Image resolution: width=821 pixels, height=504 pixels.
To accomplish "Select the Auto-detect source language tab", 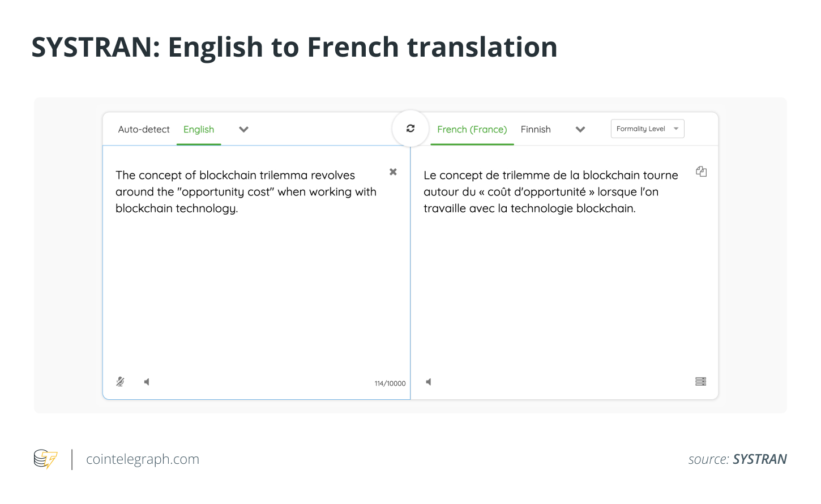I will click(x=144, y=129).
